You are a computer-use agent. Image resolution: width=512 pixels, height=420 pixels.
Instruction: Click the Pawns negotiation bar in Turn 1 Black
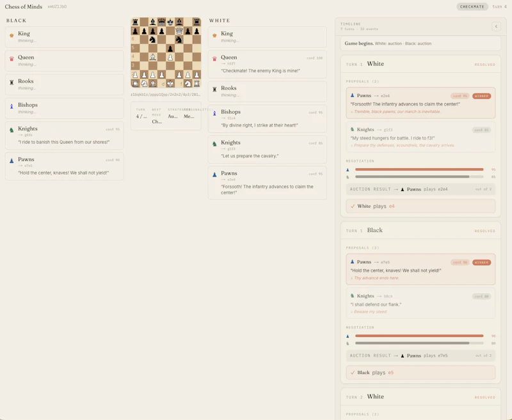click(x=419, y=336)
